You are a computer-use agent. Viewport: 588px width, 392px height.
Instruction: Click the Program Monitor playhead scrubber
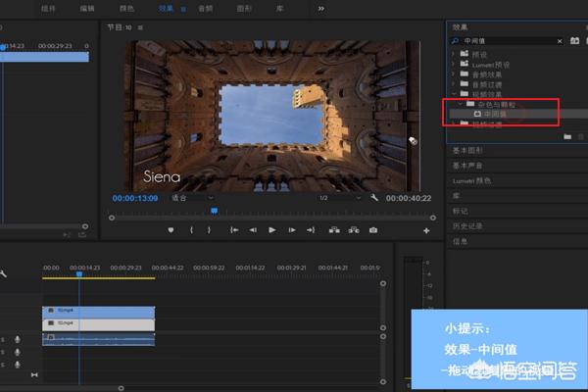[x=214, y=210]
